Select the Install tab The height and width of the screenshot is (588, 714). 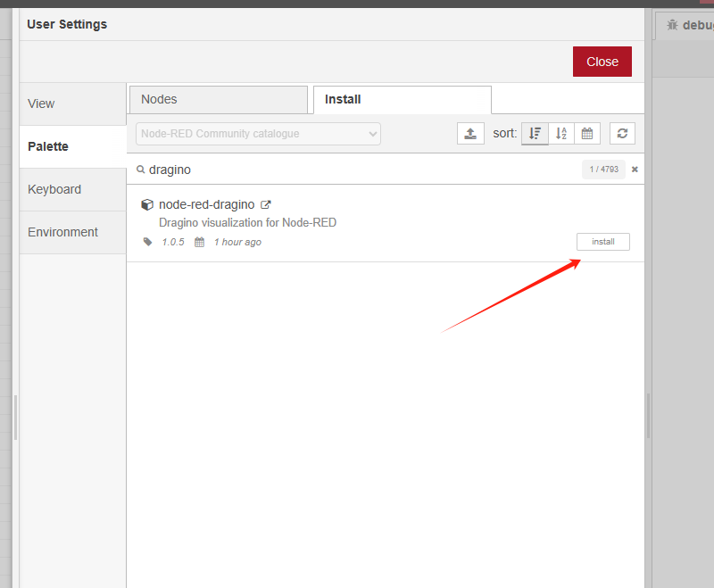403,100
